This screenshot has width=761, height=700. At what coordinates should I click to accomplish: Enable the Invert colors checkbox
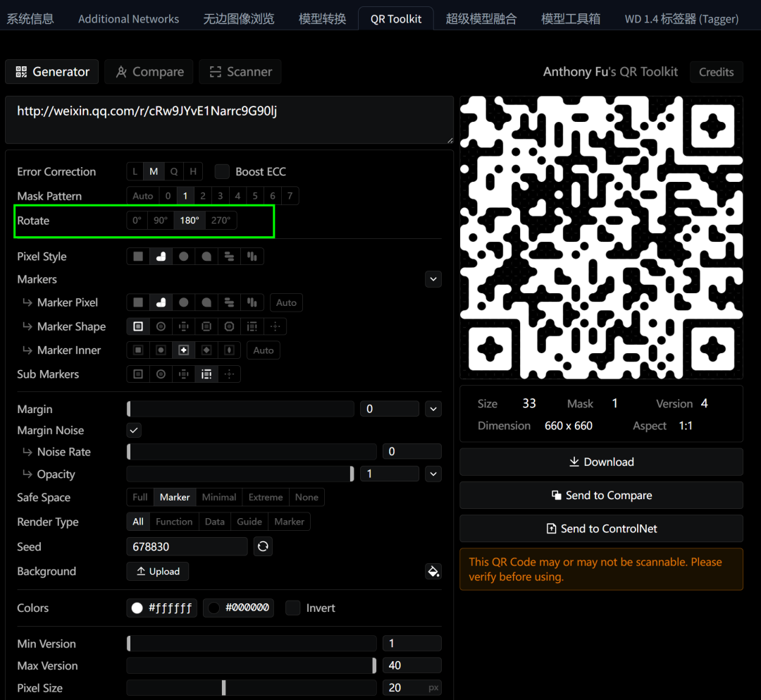pos(292,608)
